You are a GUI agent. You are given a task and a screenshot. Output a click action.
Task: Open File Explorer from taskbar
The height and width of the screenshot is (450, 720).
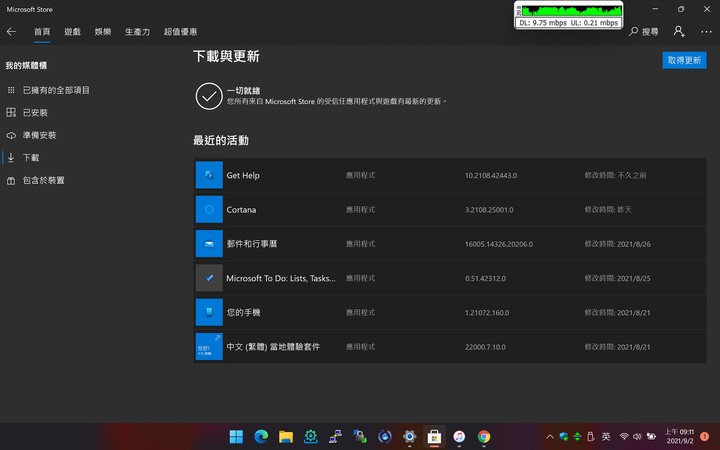(286, 436)
